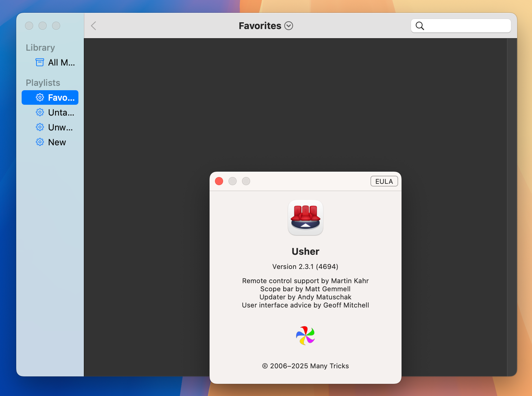The image size is (532, 396).
Task: Click 'User interface advice by Geoff Mitchell' credit
Action: [x=306, y=305]
